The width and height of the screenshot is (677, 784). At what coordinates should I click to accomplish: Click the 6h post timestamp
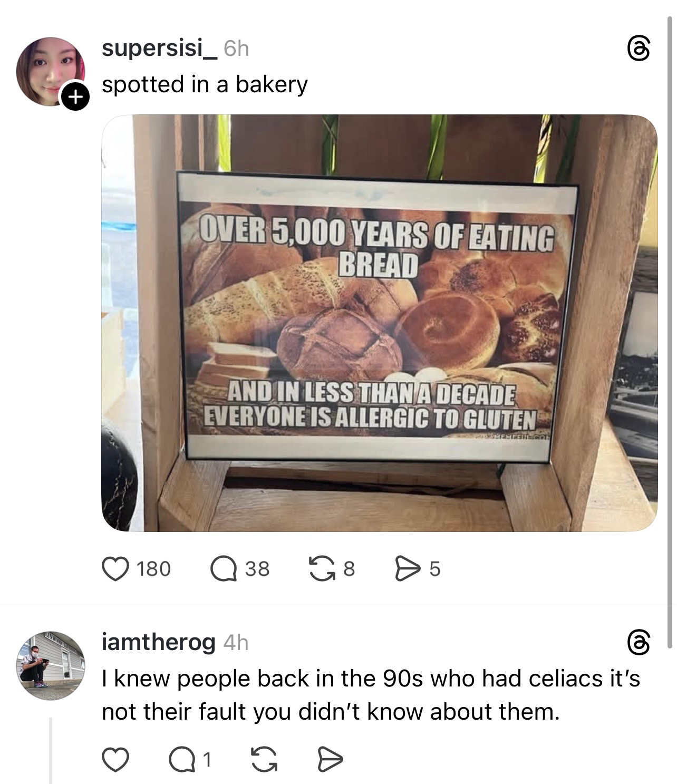point(236,49)
